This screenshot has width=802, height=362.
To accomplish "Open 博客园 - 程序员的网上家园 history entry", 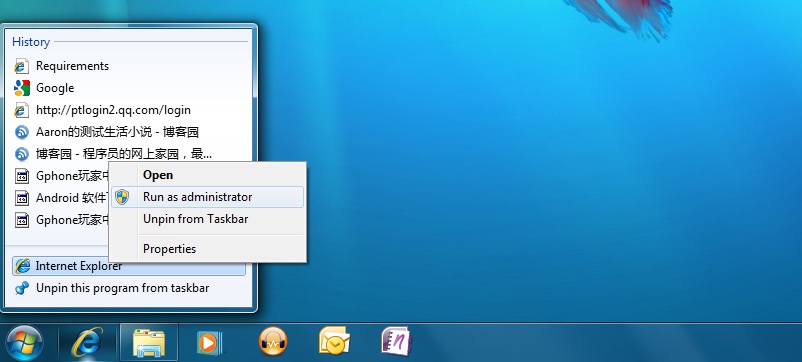I will [130, 154].
